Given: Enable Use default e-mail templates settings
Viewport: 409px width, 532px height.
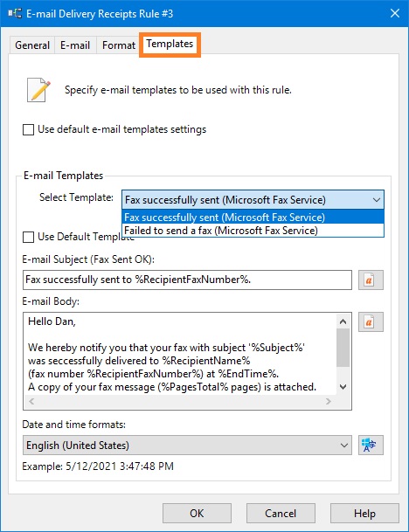Looking at the screenshot, I should point(28,129).
